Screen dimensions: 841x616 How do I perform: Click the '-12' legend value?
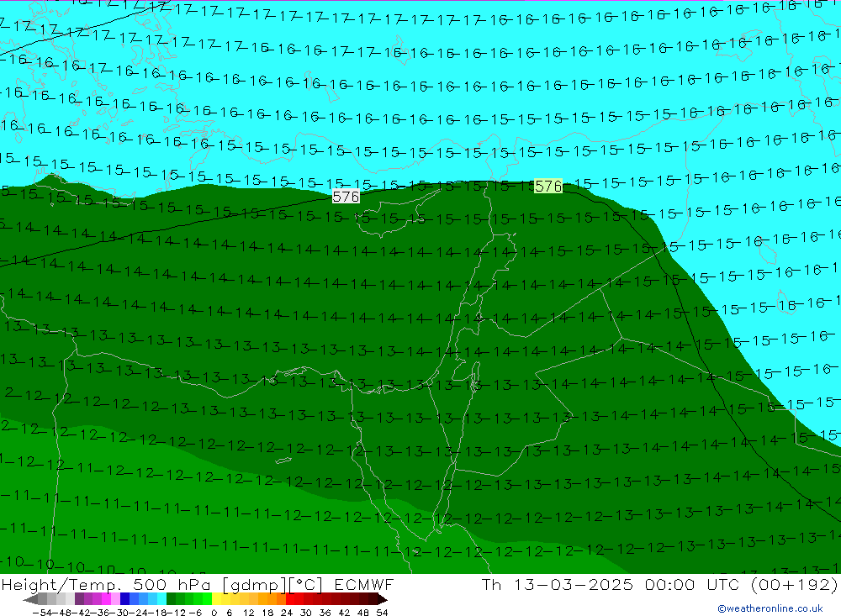(x=177, y=613)
